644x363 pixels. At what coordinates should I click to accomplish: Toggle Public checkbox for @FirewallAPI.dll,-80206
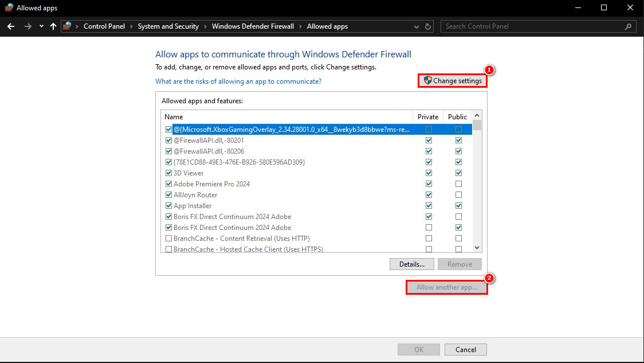coord(458,151)
